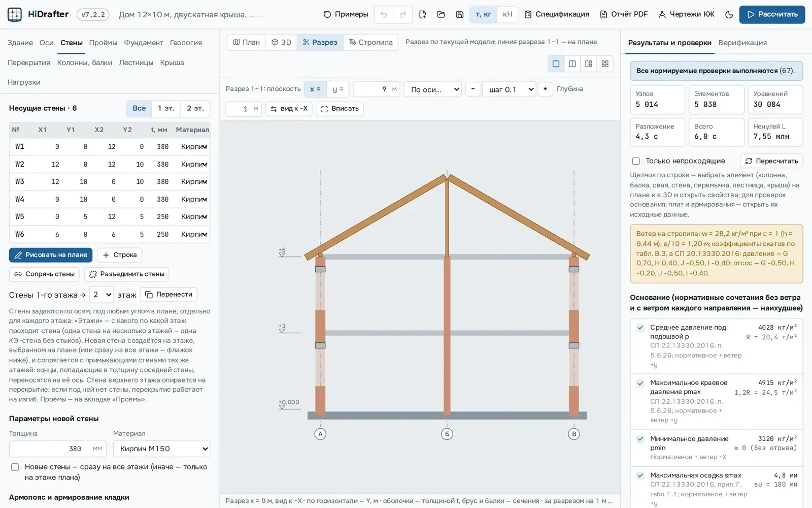Click 'Рисовать на плане'
The width and height of the screenshot is (812, 508).
[x=51, y=255]
